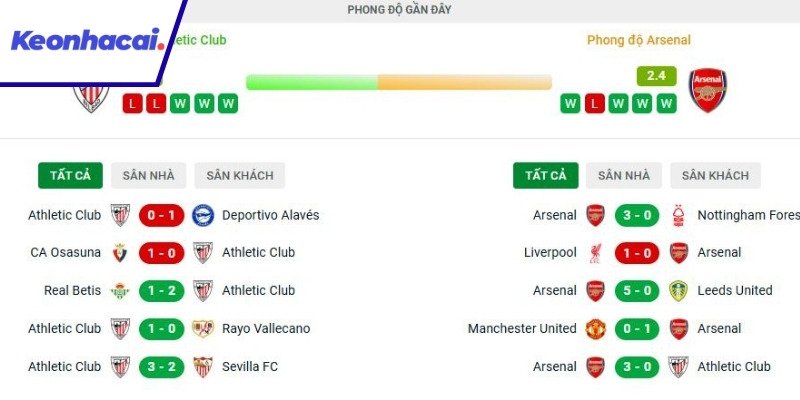This screenshot has height=400, width=800.
Task: Click the large Arsenal crest beside form
Action: click(708, 90)
